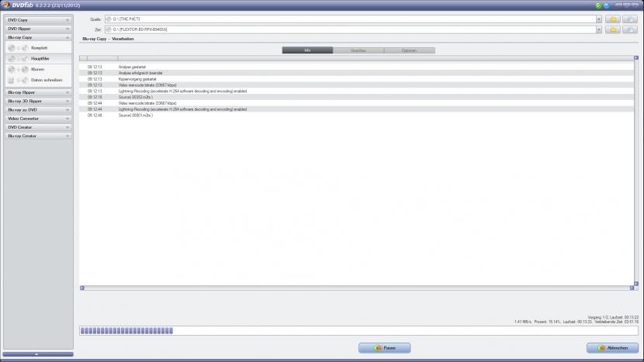Open the source folder browse button
644x362 pixels.
coord(613,19)
